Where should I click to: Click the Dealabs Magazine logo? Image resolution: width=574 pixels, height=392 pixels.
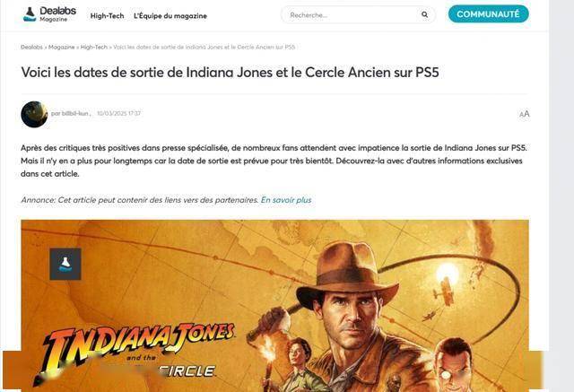coord(49,14)
